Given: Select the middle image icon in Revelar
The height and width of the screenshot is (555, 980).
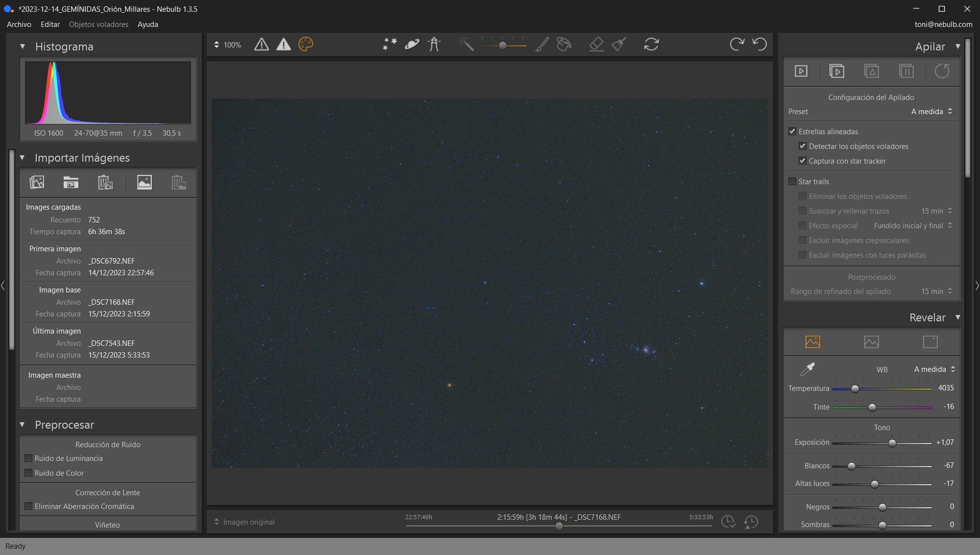Looking at the screenshot, I should [x=872, y=342].
